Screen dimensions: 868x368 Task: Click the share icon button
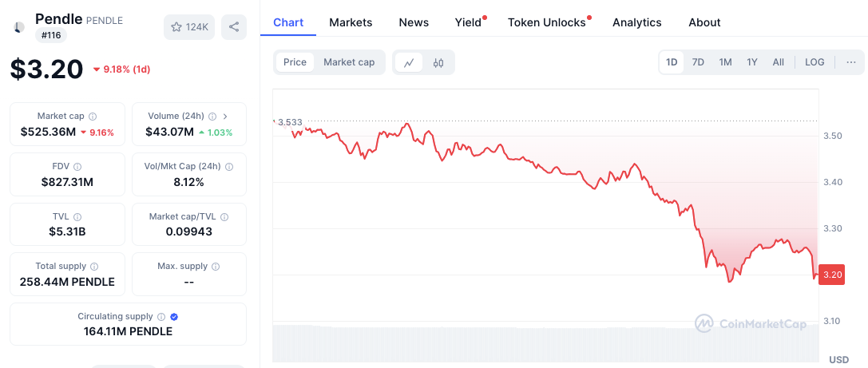tap(234, 27)
